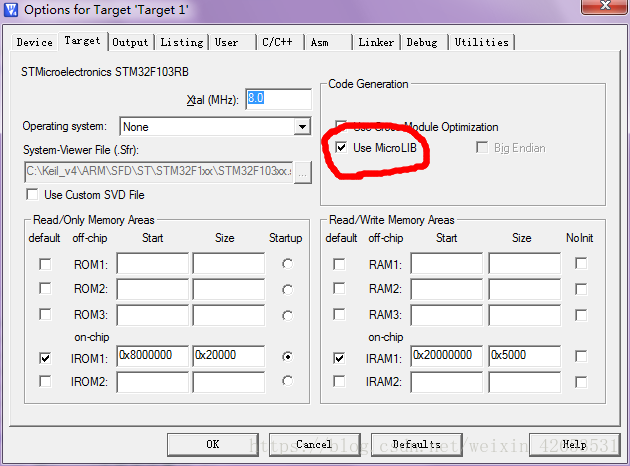The width and height of the screenshot is (630, 466).
Task: Open Help for target options
Action: coord(575,444)
